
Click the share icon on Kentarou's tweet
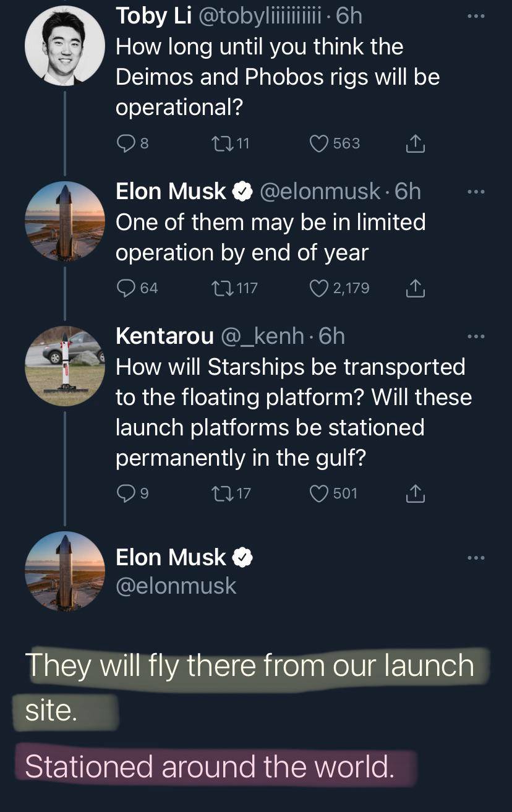[x=415, y=493]
